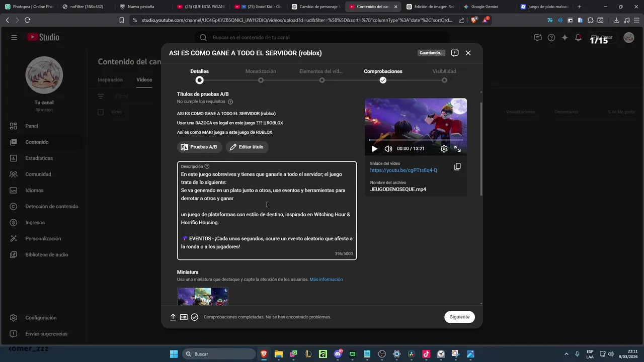Switch to the Inspiración tab
Viewport: 644px width, 362px height.
pos(110,79)
